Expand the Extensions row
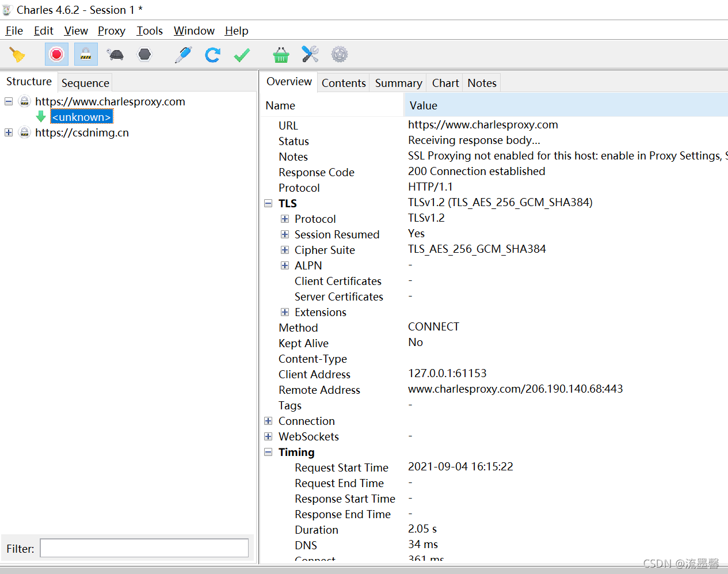The image size is (728, 574). tap(285, 312)
